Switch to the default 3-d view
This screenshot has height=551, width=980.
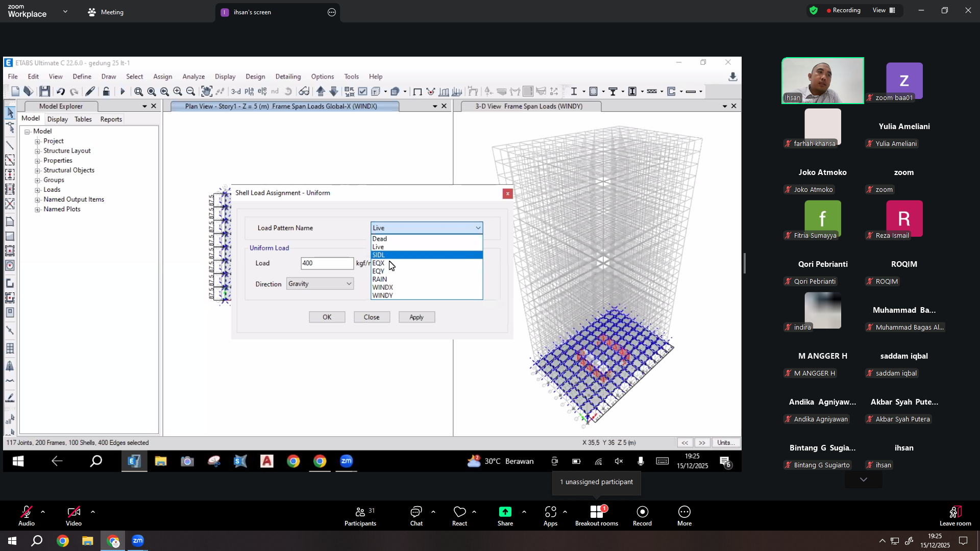(x=236, y=91)
